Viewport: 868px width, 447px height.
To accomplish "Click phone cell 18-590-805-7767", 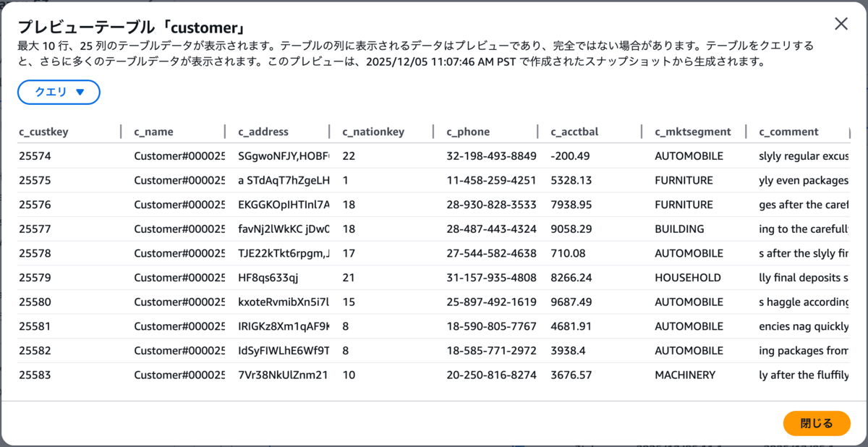I will pos(492,326).
